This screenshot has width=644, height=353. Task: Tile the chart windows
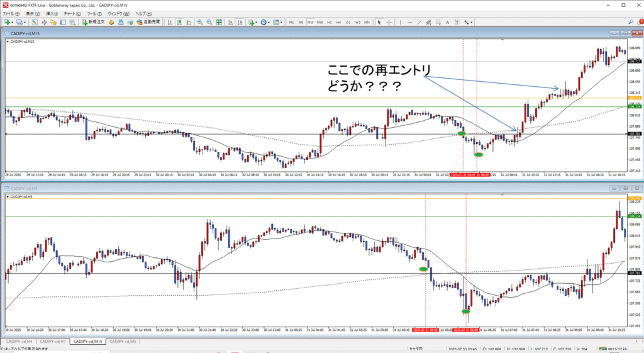[x=219, y=22]
